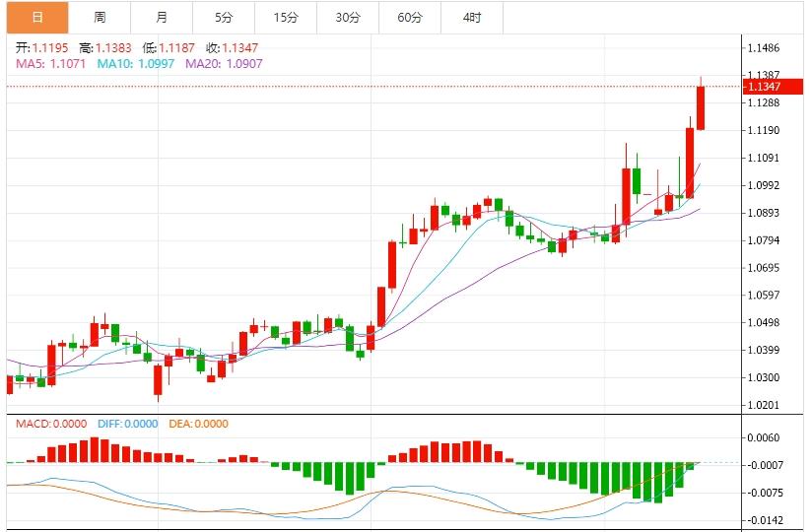Click the MA5 indicator label
This screenshot has height=532, width=811.
(50, 63)
